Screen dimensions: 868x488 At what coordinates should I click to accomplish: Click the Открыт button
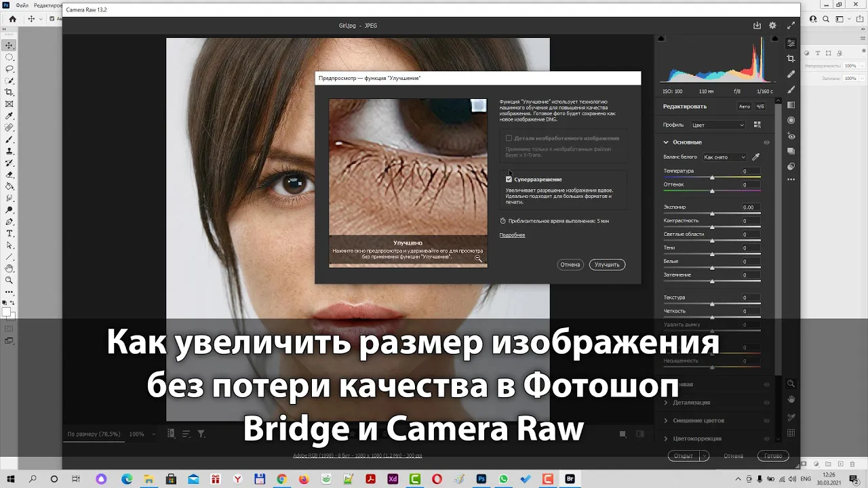point(684,456)
